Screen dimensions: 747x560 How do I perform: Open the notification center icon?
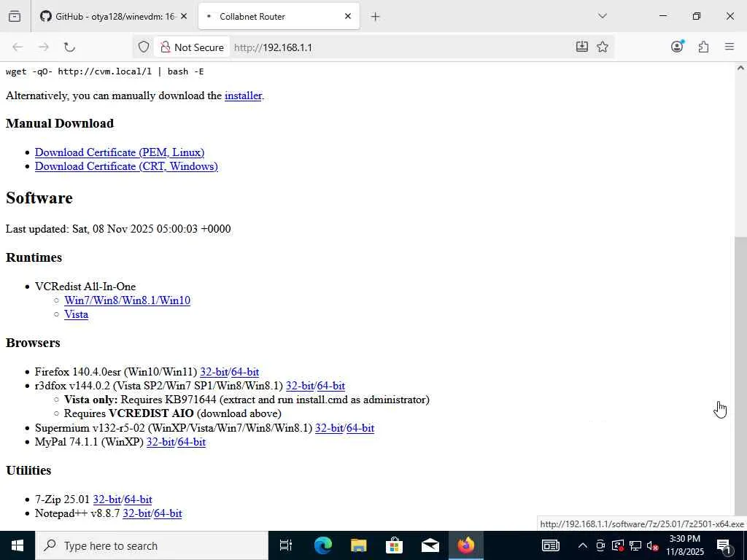(x=724, y=545)
